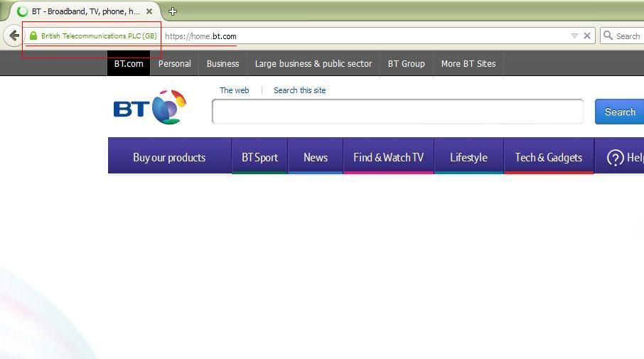Select The web search option
The width and height of the screenshot is (644, 359).
point(234,90)
